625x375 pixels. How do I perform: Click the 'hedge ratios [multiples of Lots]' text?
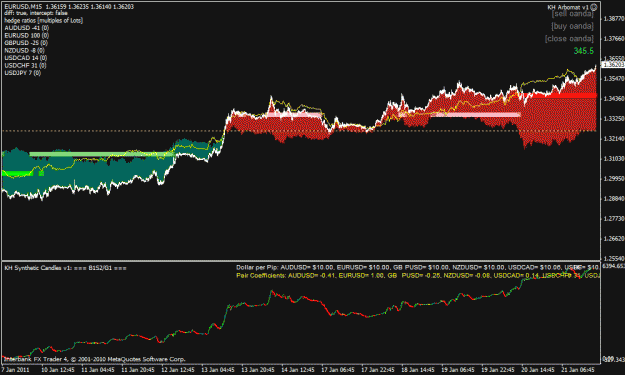click(43, 20)
